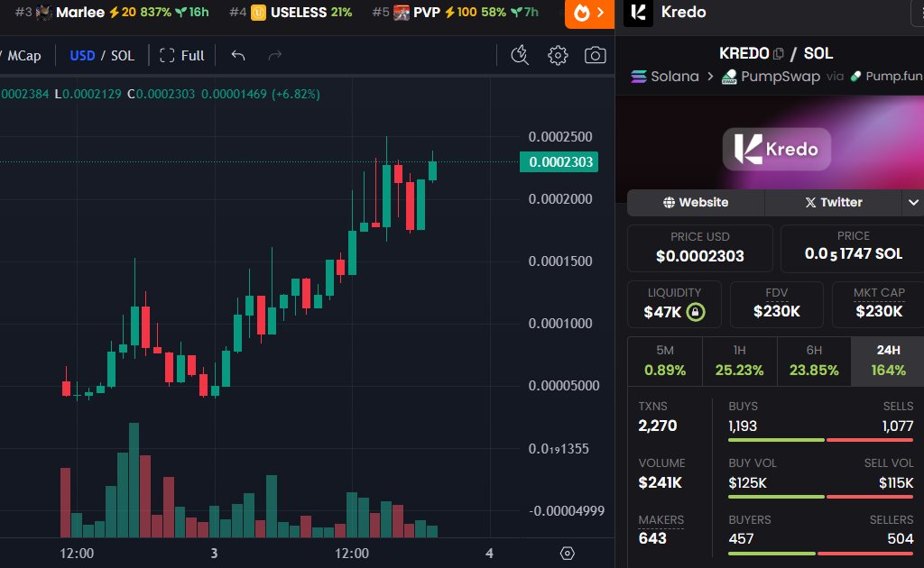The width and height of the screenshot is (924, 568).
Task: Redo the chart action
Action: (274, 55)
